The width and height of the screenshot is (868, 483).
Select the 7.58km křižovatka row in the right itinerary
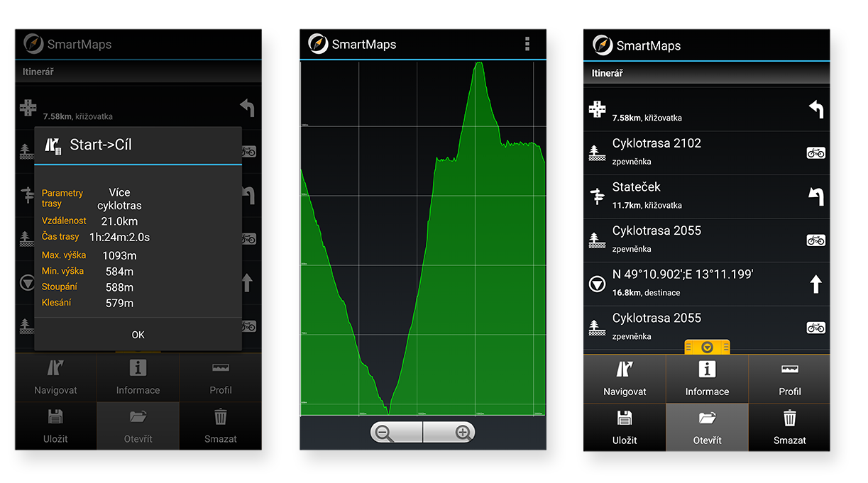(706, 109)
